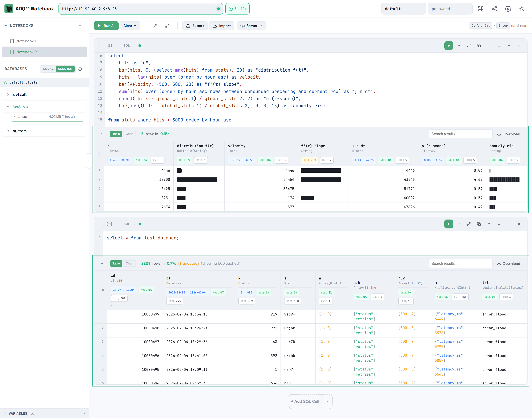
Task: Click the share icon in top bar
Action: (x=494, y=9)
